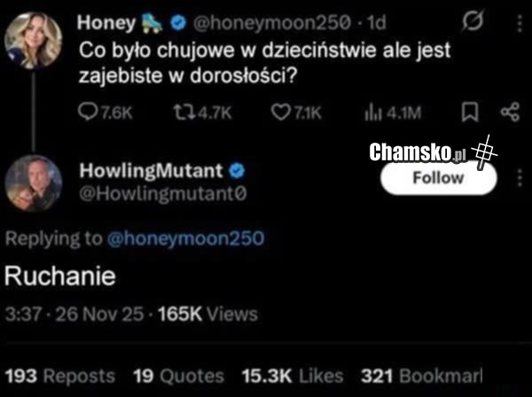Screen dimensions: 532x397
Task: View the 15.3K Likes list
Action: point(292,376)
